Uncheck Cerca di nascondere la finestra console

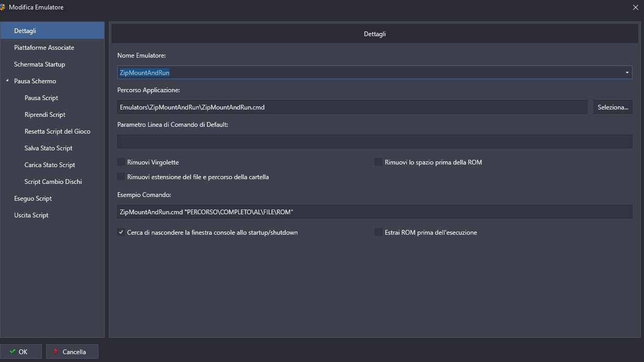(x=121, y=232)
